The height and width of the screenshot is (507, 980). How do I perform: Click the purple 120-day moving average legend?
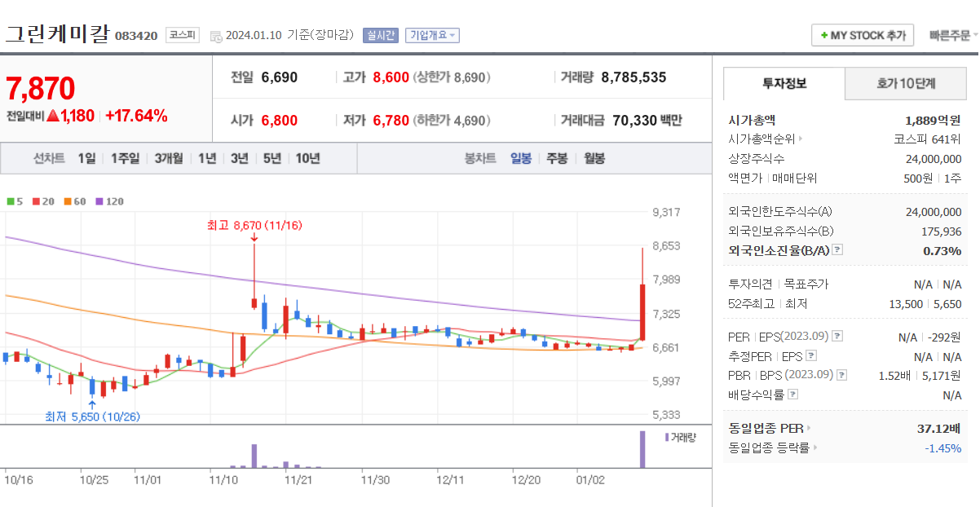[109, 201]
